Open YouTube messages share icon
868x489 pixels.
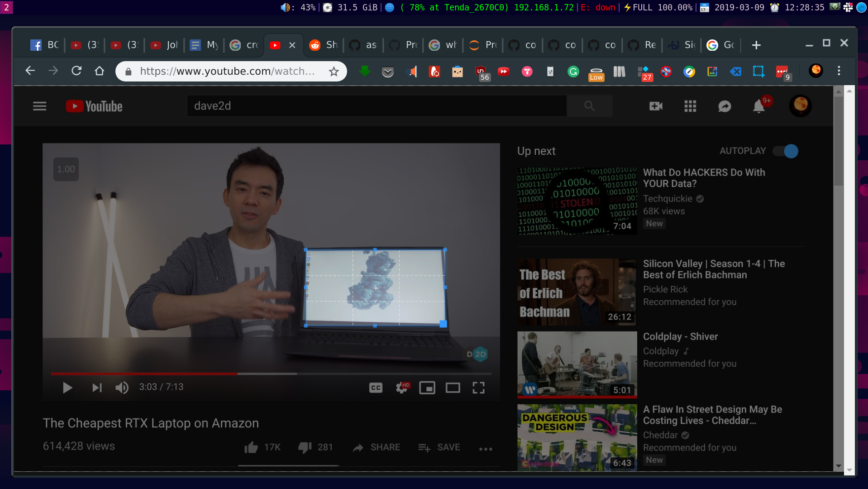[x=725, y=106]
